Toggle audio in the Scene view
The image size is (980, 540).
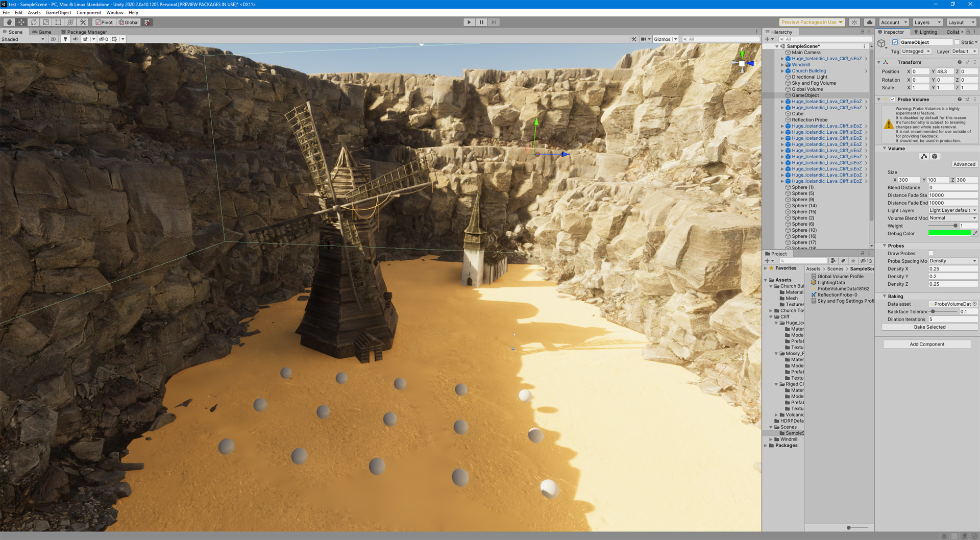coord(76,39)
